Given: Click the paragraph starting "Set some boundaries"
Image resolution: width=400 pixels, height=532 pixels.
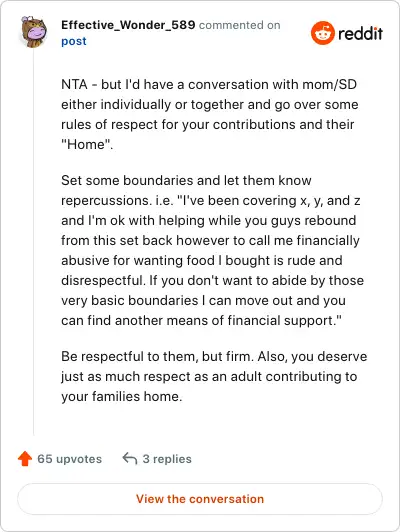Looking at the screenshot, I should click(212, 250).
